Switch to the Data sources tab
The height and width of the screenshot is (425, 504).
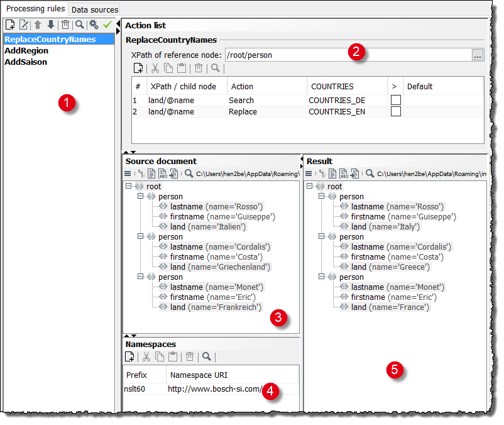[94, 9]
